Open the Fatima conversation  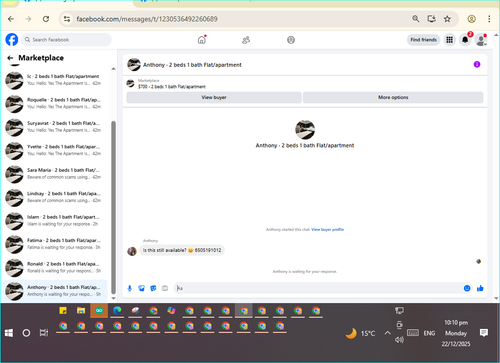pos(55,244)
